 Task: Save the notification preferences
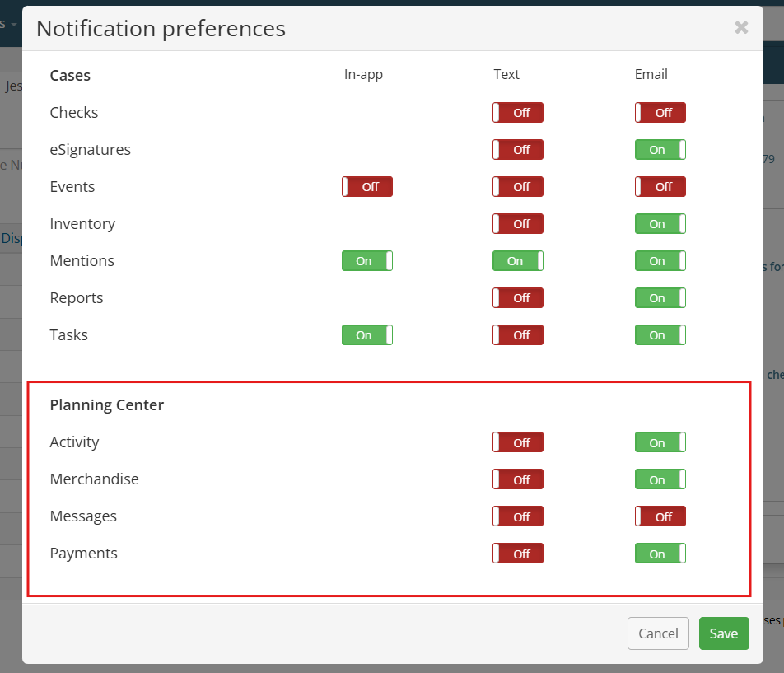(x=724, y=633)
